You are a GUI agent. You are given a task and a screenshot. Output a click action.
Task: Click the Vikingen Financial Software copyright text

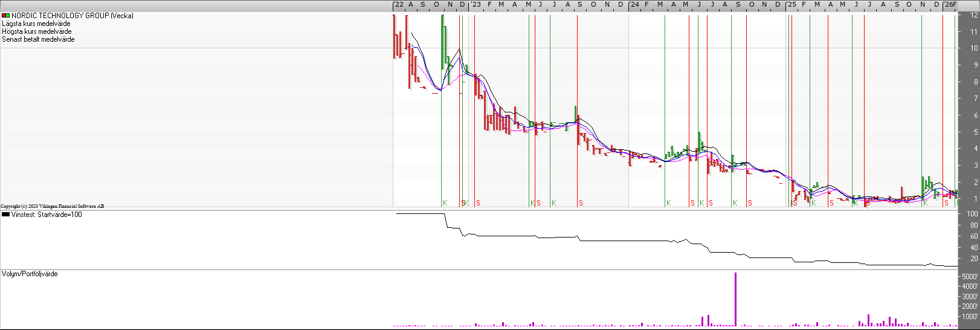[52, 206]
